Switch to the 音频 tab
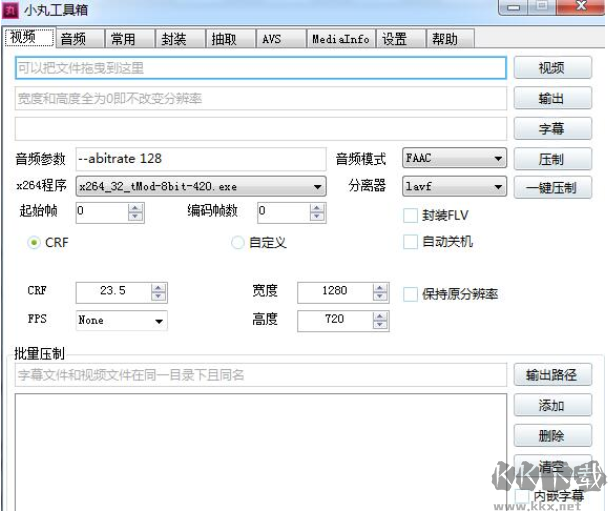 click(81, 39)
